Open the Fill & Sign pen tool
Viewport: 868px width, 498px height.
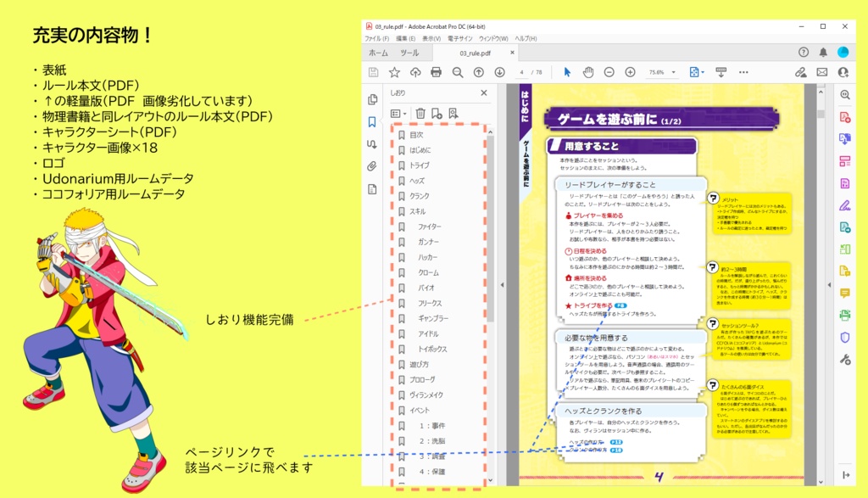coord(845,205)
